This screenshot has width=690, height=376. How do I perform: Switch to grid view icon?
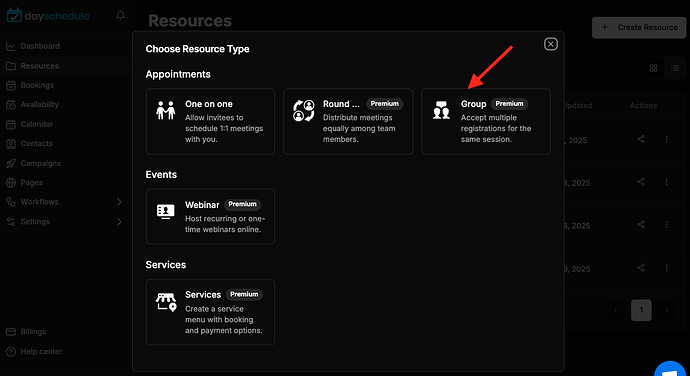(653, 68)
